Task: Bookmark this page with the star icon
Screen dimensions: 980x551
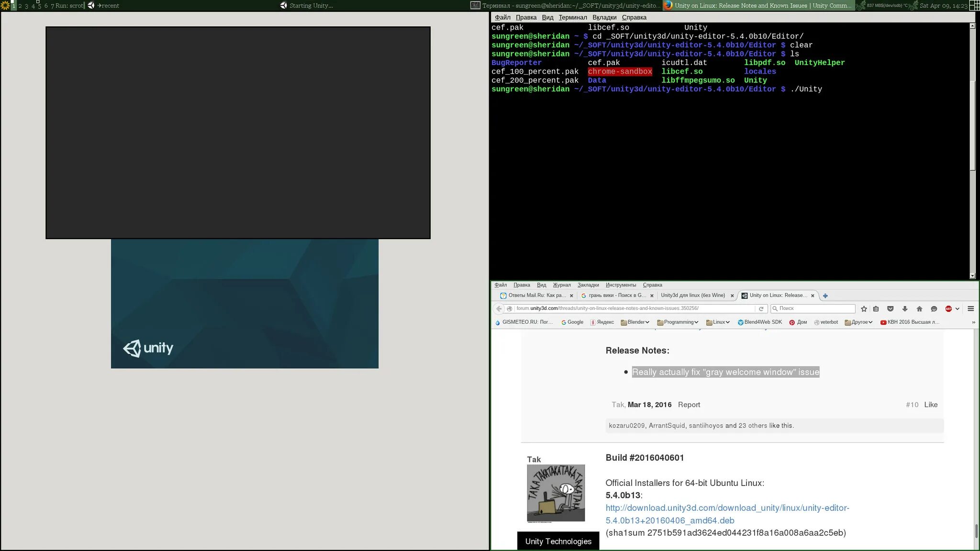Action: coord(864,309)
